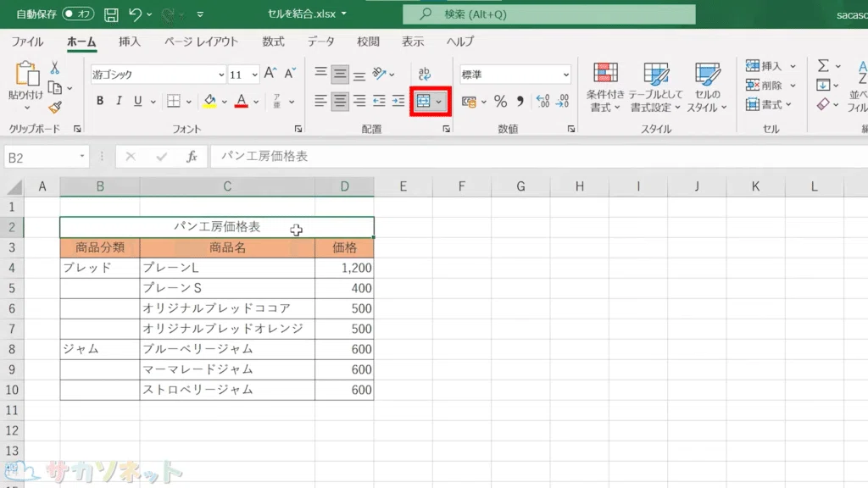The width and height of the screenshot is (868, 488).
Task: Switch to the 数式 tab
Action: coord(273,42)
